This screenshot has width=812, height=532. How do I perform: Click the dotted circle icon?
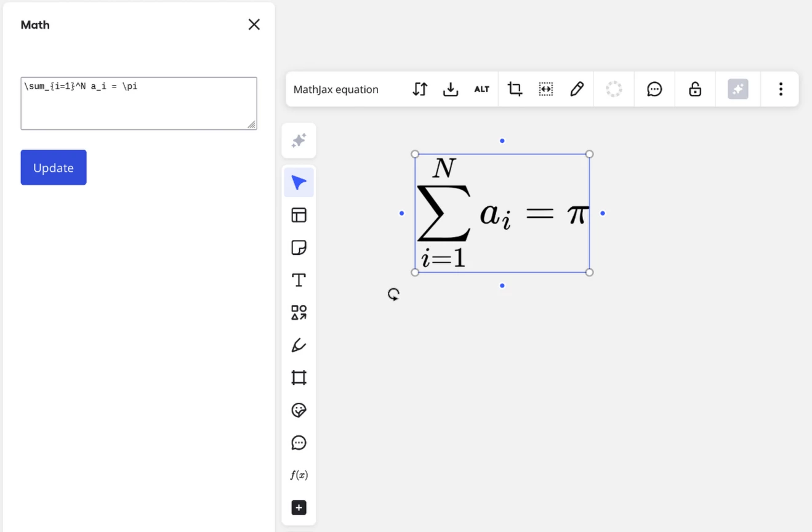(614, 89)
